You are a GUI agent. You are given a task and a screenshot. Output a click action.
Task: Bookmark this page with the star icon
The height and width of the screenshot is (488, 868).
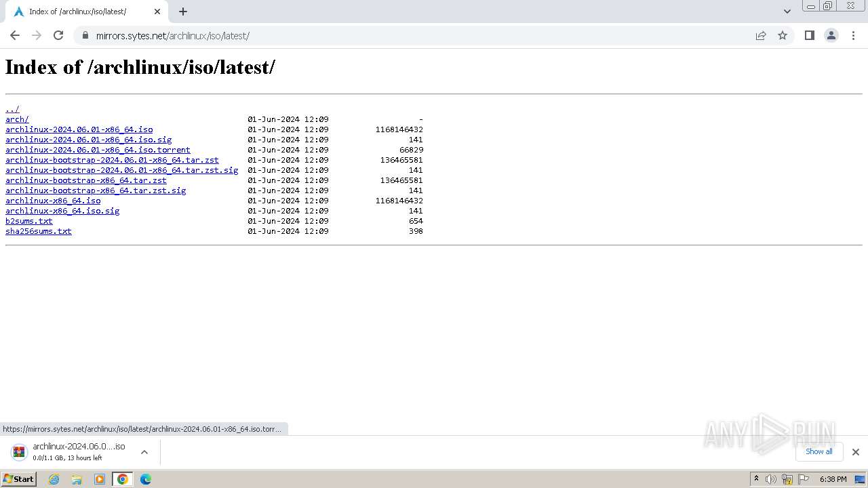click(x=783, y=35)
